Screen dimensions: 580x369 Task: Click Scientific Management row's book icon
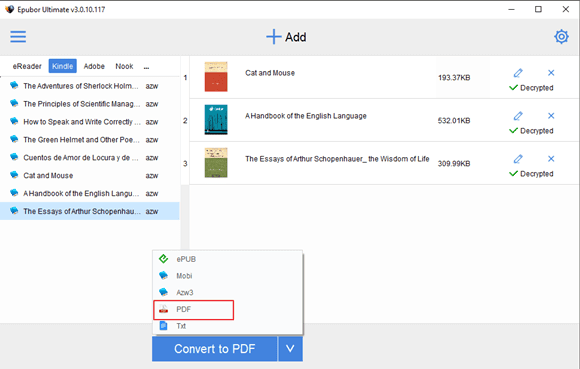[x=14, y=103]
